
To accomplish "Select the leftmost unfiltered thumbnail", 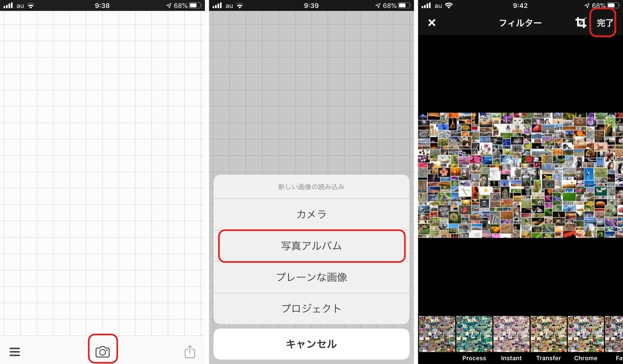I will (436, 334).
